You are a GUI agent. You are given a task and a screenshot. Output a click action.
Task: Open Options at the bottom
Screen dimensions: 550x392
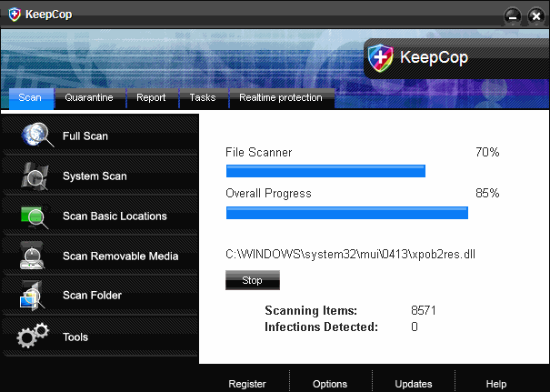[330, 384]
